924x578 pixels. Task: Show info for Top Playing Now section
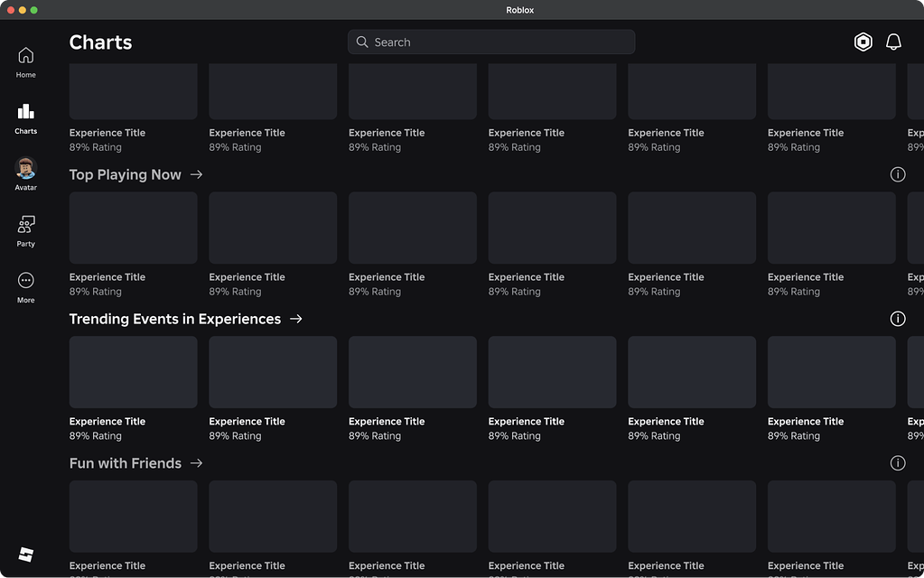(x=898, y=173)
